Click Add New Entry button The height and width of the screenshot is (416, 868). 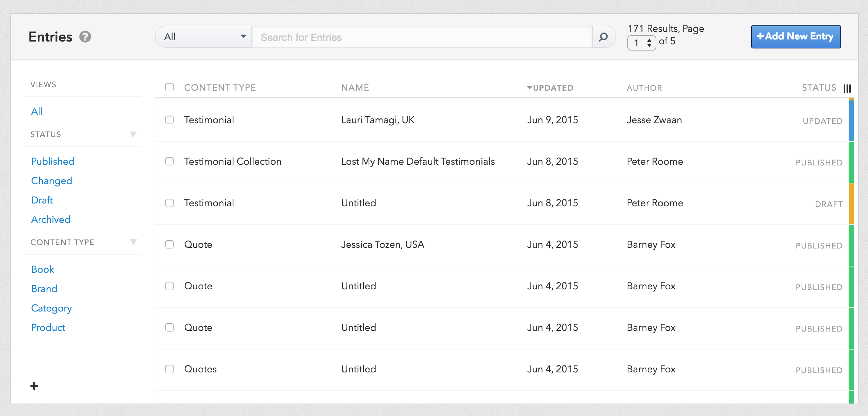pos(795,36)
